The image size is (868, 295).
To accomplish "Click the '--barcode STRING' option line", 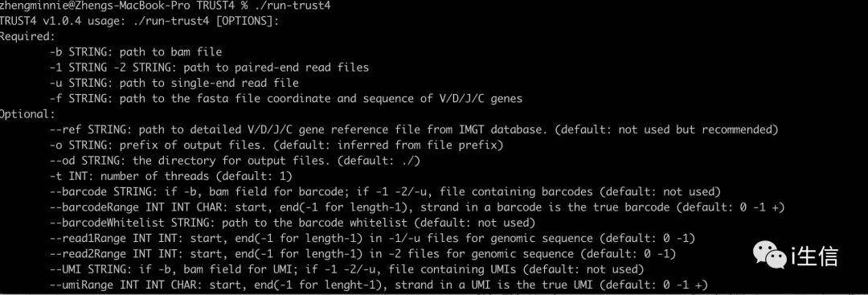I will tap(385, 192).
